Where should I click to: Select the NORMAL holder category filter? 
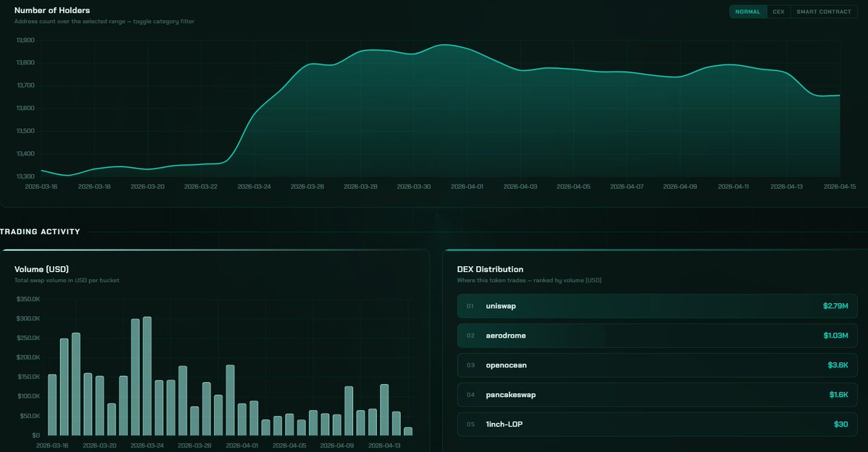[748, 12]
